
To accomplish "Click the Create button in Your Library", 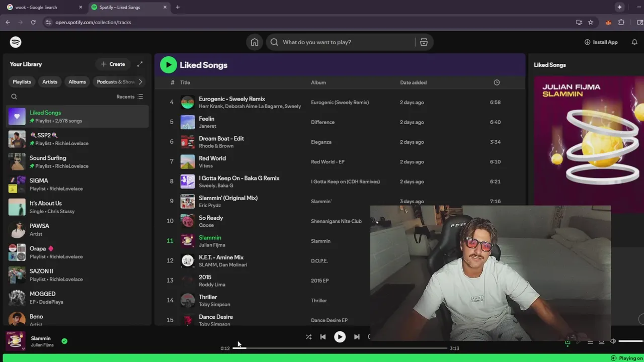I will 113,64.
